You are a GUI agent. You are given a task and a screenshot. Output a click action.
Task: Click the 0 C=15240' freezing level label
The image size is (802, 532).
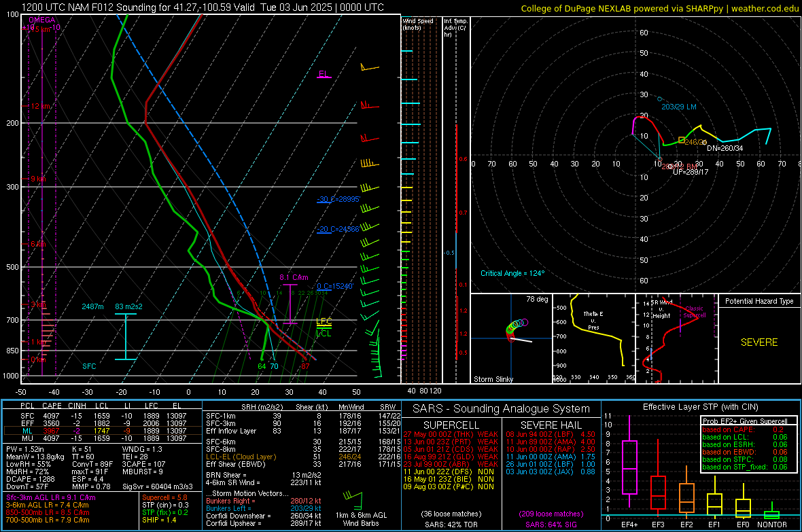pos(335,287)
